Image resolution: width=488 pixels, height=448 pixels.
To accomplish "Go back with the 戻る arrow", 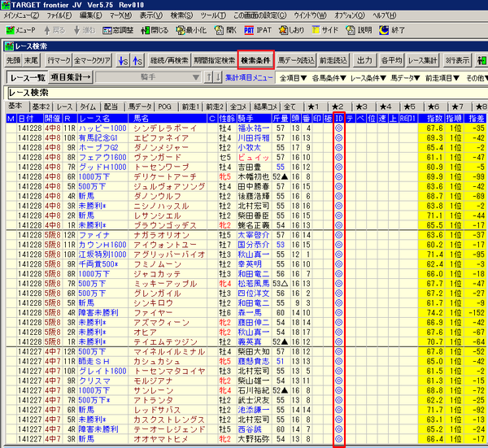I will tap(54, 30).
